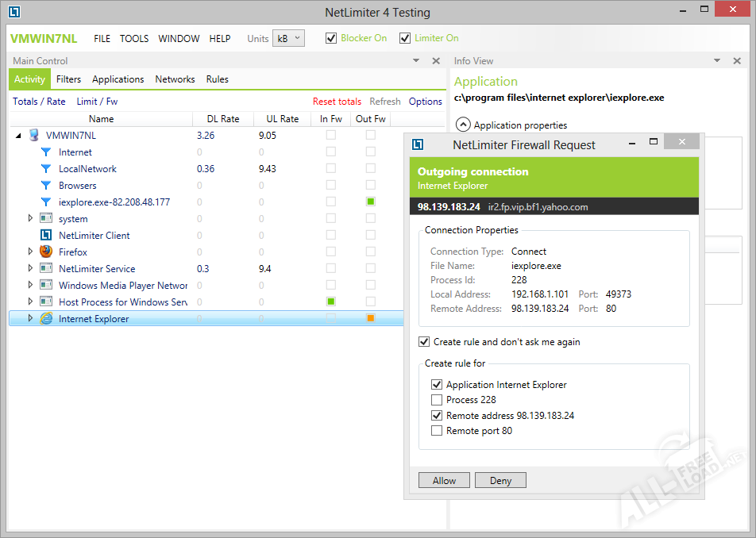Toggle the Blocker On checkbox
This screenshot has width=756, height=538.
pos(331,38)
